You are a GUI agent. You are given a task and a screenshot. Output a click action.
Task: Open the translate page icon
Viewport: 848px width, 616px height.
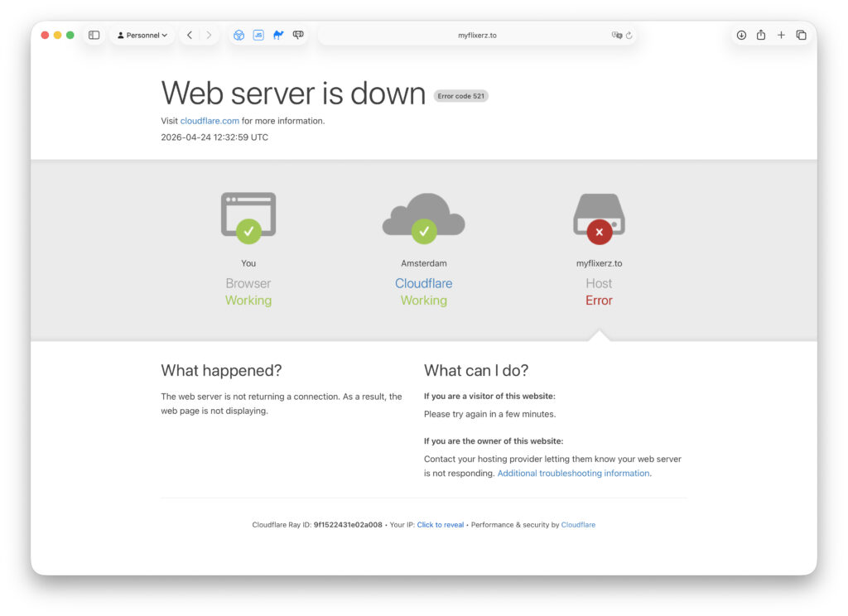[x=616, y=35]
